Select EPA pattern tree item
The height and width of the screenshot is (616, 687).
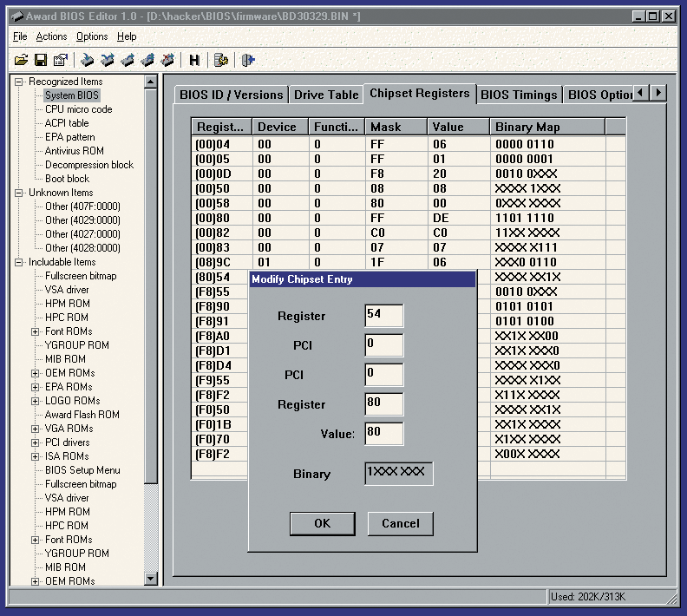[69, 137]
